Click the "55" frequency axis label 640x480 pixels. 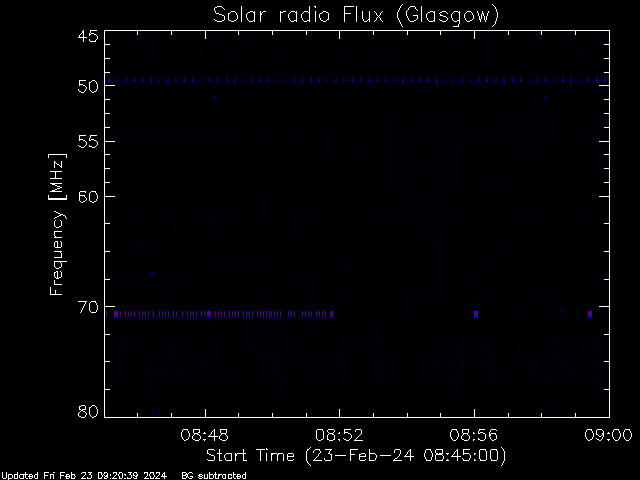click(x=88, y=142)
